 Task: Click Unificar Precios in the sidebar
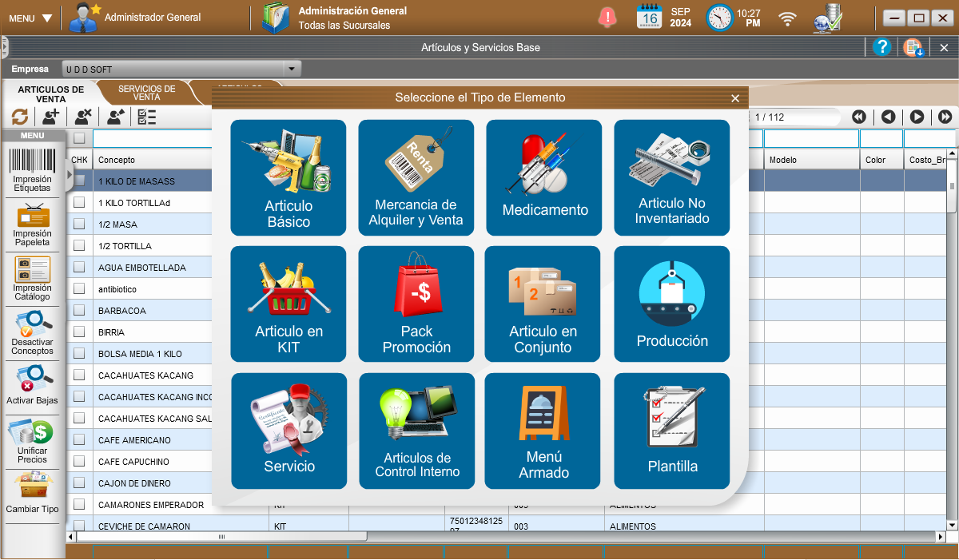click(x=32, y=442)
